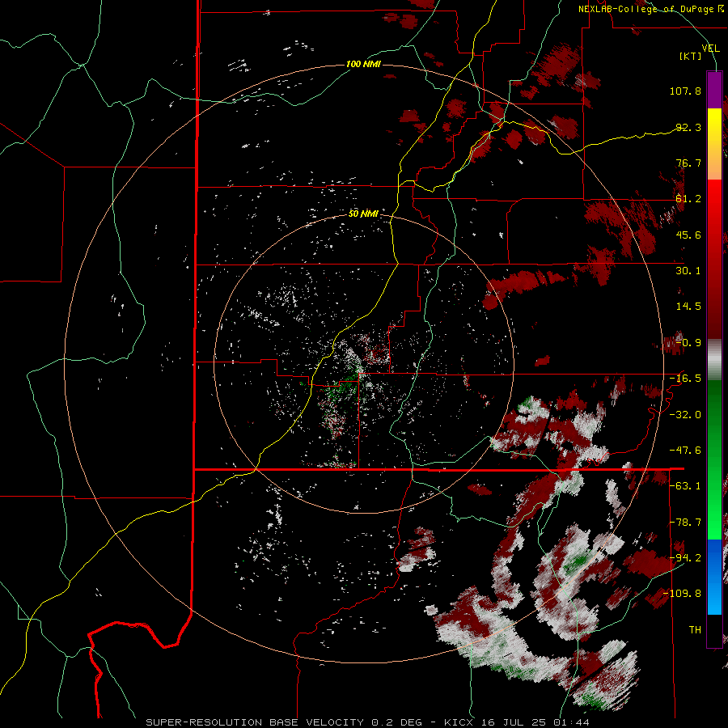The height and width of the screenshot is (728, 728).
Task: Click the TH legend label
Action: click(x=695, y=630)
